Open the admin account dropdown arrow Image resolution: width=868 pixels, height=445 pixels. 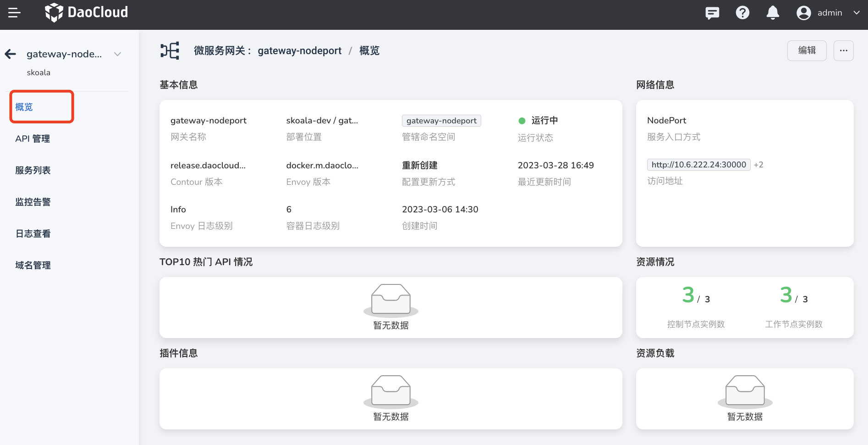(856, 13)
